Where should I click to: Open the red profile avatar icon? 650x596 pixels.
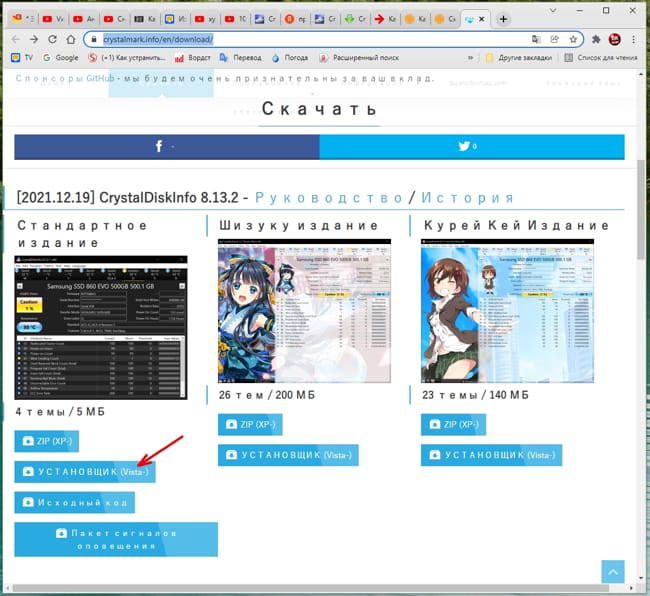[x=614, y=39]
